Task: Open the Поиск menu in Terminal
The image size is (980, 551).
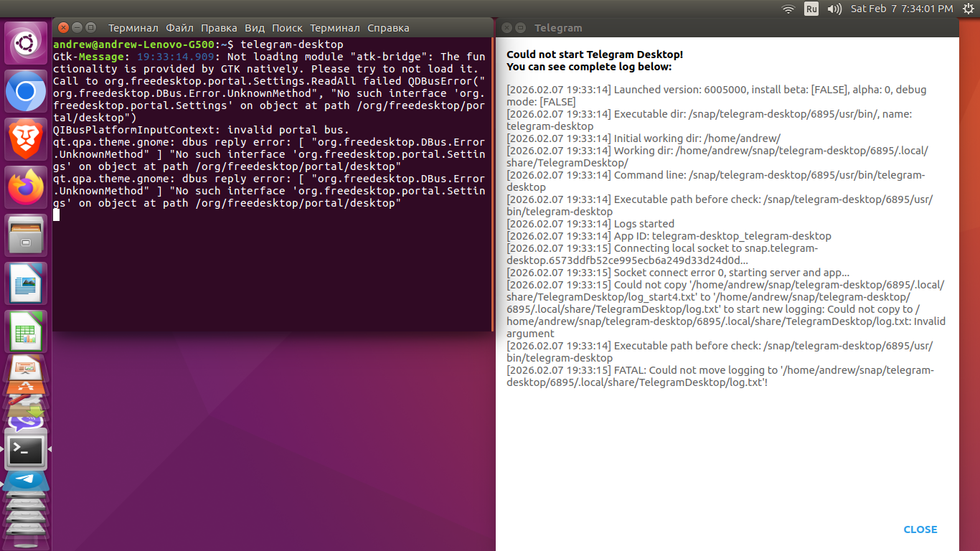Action: [288, 28]
